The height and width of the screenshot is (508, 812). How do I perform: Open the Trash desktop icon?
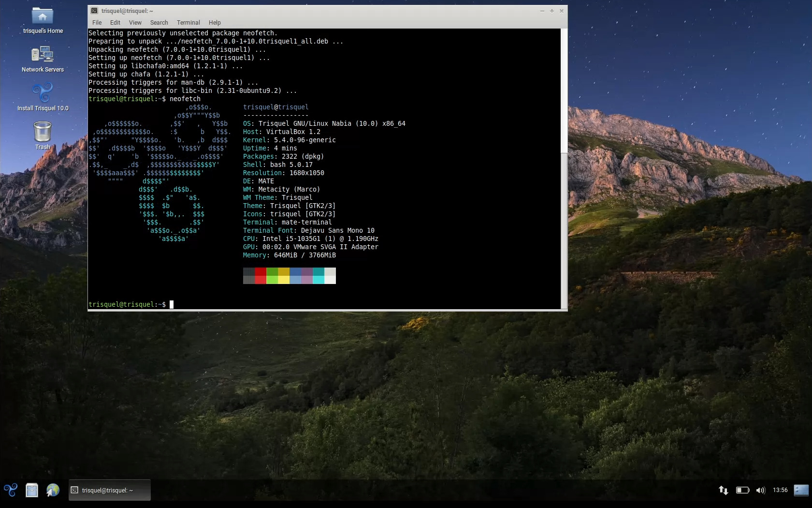click(x=43, y=132)
